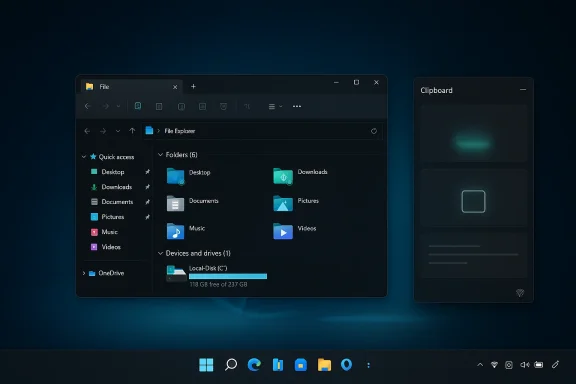This screenshot has height=384, width=576.
Task: Open the Desktop folder icon in Folders
Action: 175,176
